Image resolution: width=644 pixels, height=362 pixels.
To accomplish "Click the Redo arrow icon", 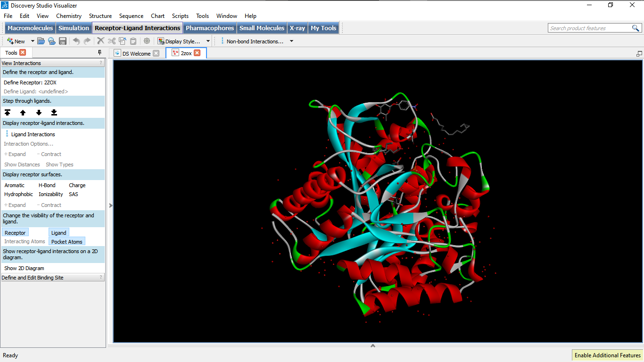I will (x=87, y=41).
